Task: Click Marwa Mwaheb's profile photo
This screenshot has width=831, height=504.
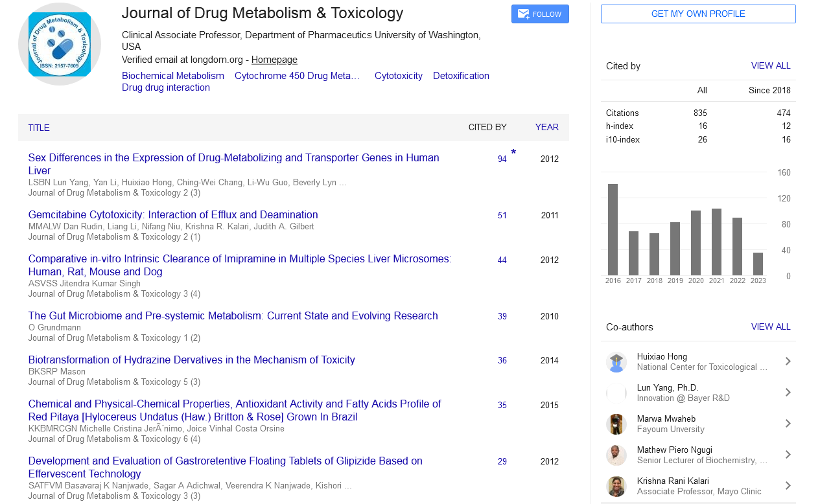Action: [x=616, y=424]
